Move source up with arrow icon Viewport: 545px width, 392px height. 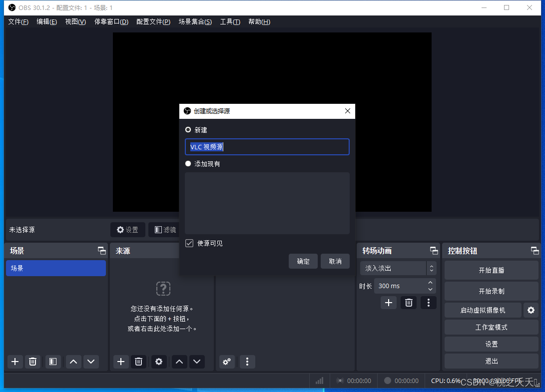179,362
